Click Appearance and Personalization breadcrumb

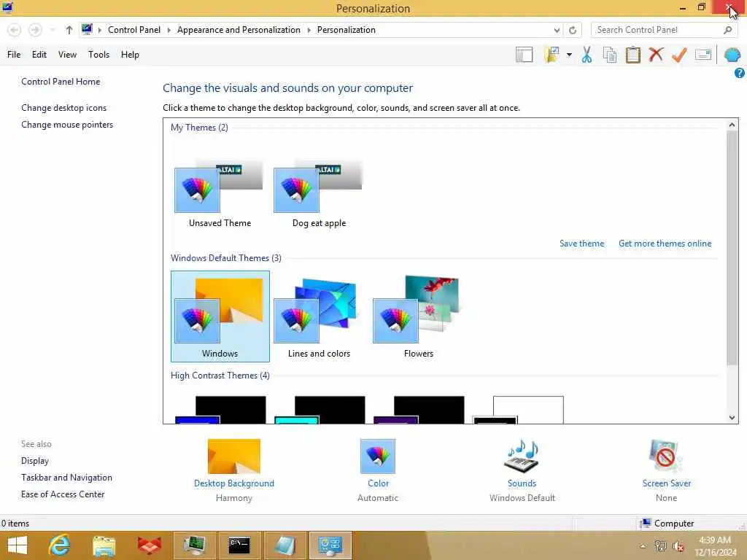(x=239, y=30)
